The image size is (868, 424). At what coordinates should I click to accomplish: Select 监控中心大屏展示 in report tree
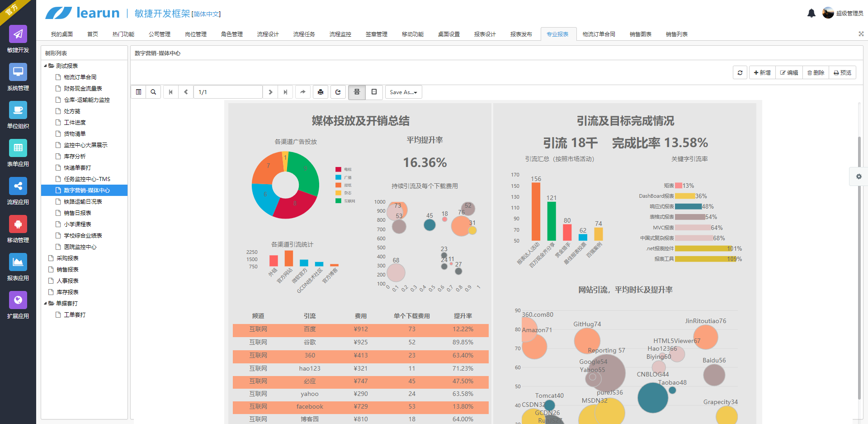[x=85, y=145]
